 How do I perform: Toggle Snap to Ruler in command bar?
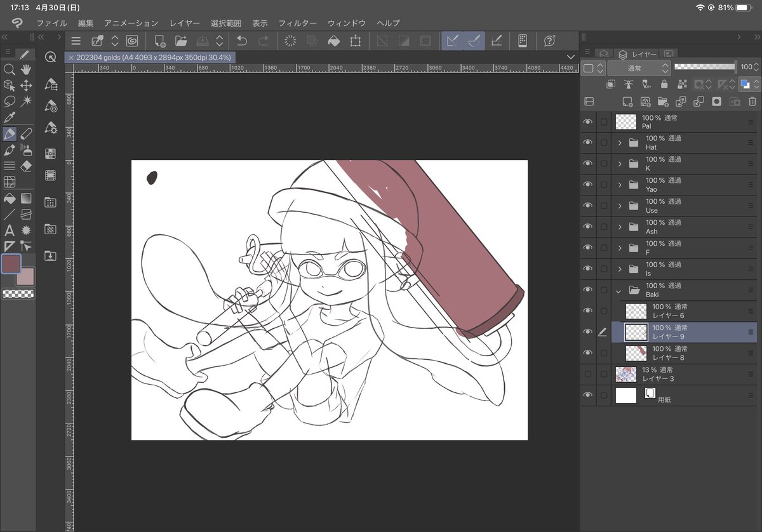click(x=453, y=41)
